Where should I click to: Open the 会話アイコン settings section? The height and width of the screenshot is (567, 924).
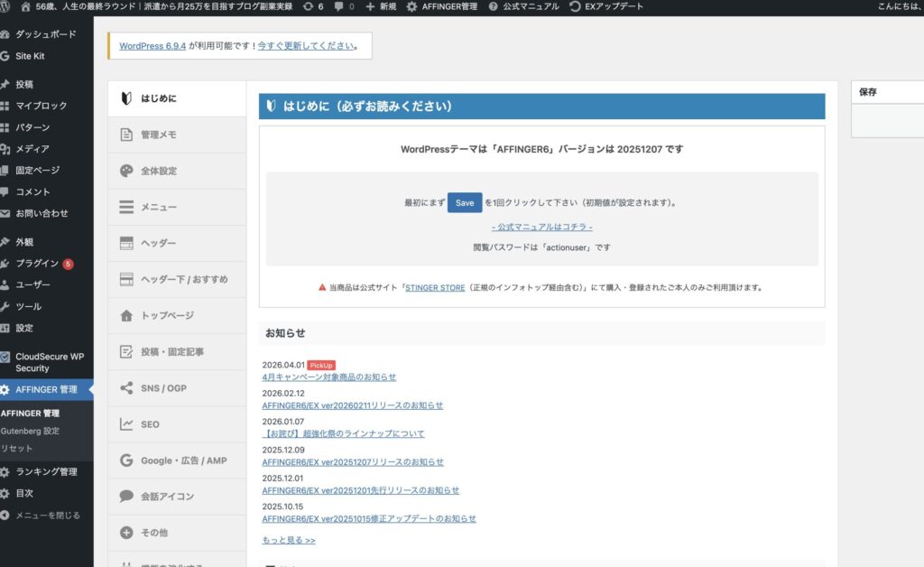[125, 497]
